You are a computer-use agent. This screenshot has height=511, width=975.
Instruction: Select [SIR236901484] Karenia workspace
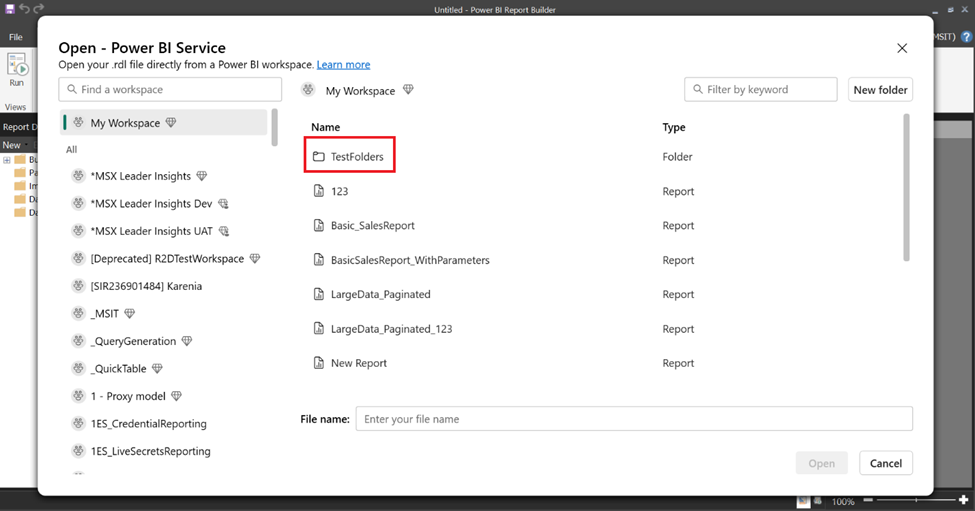pyautogui.click(x=146, y=286)
